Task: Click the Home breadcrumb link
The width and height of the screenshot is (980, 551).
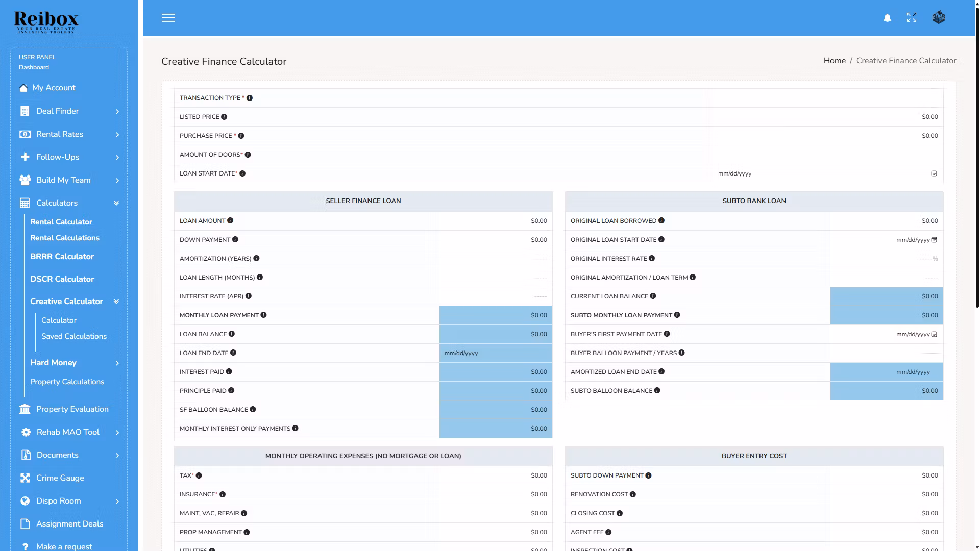Action: point(834,61)
